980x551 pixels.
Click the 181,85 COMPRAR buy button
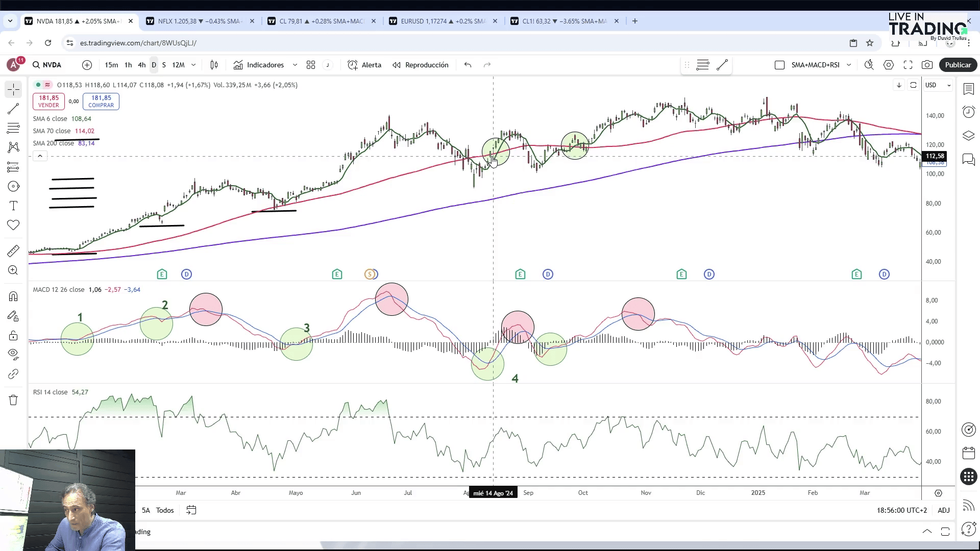(x=101, y=102)
